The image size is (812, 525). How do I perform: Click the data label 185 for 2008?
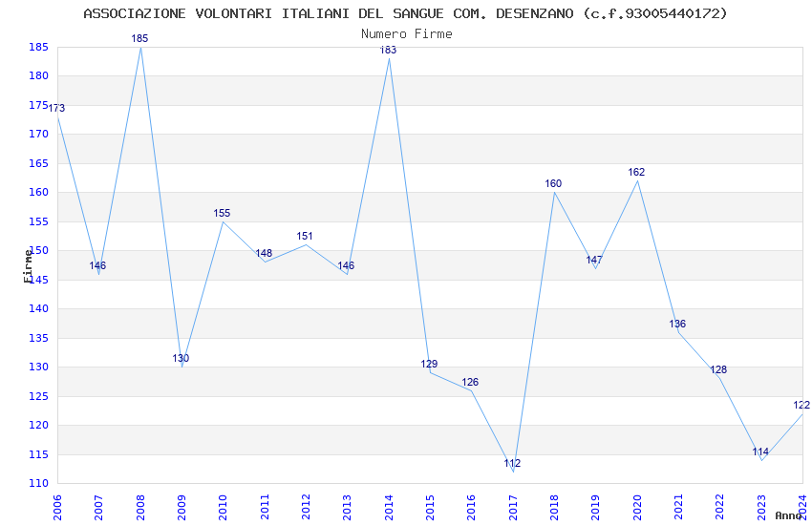coord(139,38)
